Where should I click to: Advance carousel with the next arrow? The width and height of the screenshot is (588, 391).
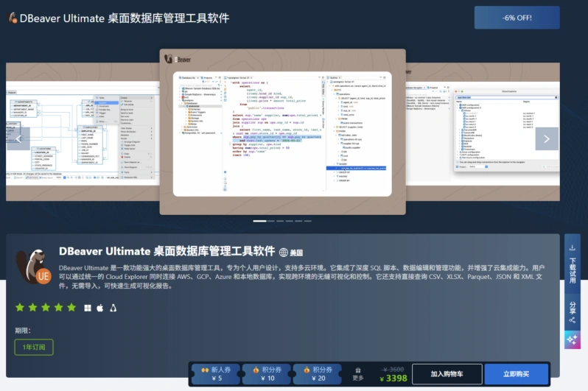[x=547, y=138]
